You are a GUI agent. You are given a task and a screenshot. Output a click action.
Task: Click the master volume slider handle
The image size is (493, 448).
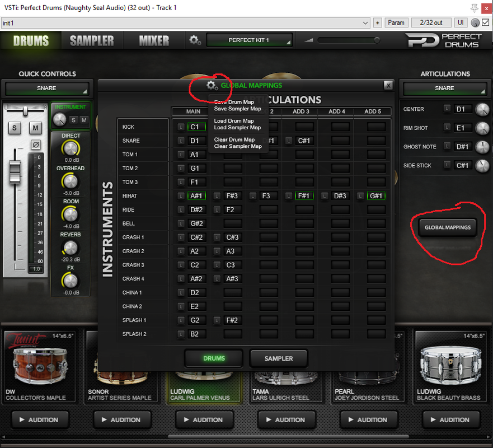[x=377, y=40]
